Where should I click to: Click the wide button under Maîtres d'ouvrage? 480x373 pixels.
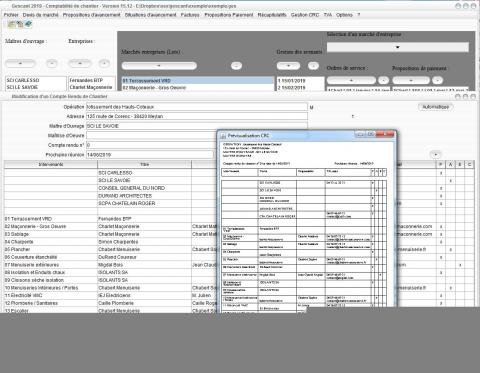(20, 63)
